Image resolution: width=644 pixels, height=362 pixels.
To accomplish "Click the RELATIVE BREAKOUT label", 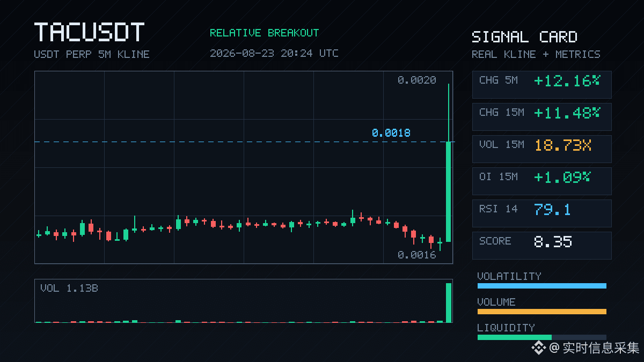I will pos(264,33).
